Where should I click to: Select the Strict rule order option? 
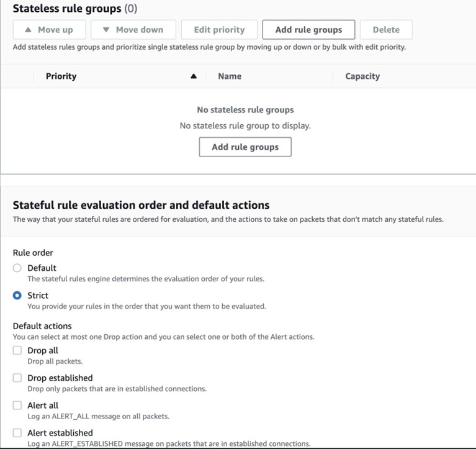click(17, 296)
